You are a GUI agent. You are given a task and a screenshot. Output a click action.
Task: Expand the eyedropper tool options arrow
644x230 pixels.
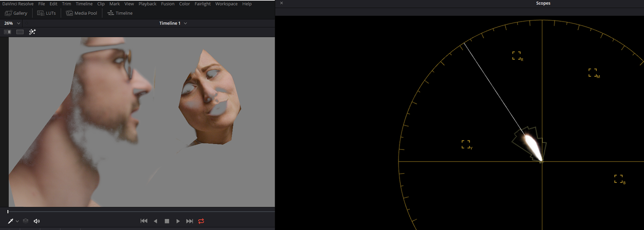tap(17, 221)
